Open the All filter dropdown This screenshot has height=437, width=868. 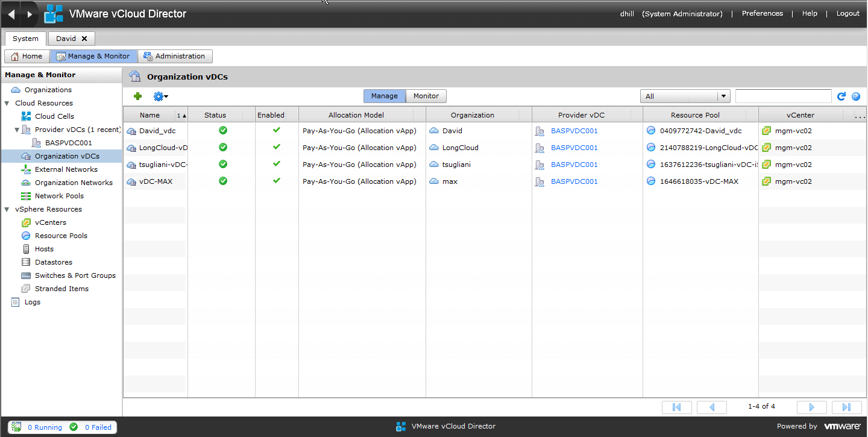point(685,96)
